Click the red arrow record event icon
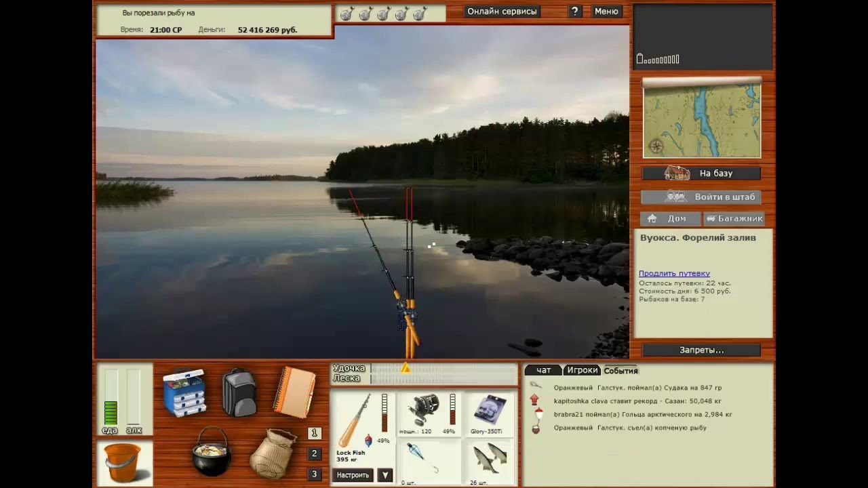The width and height of the screenshot is (868, 488). pos(535,401)
